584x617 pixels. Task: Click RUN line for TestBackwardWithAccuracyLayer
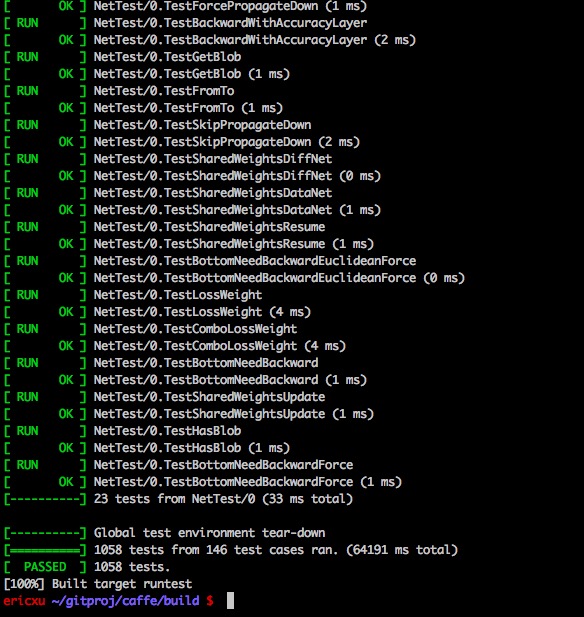tap(185, 23)
